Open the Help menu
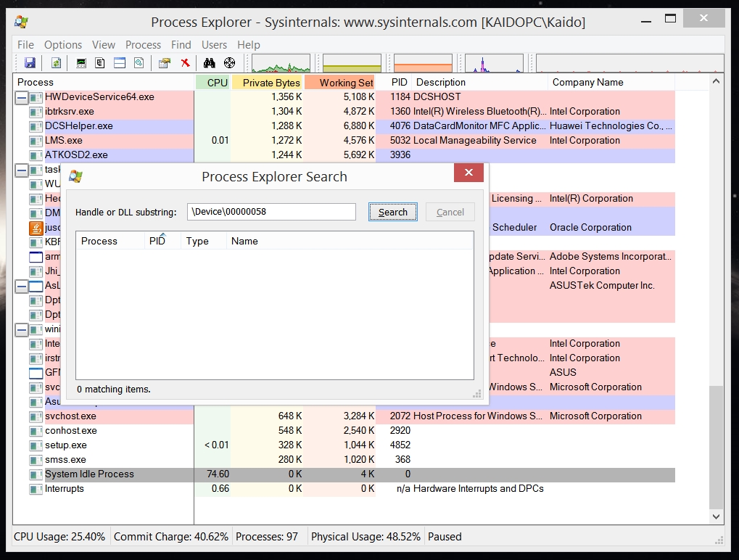This screenshot has height=560, width=739. [248, 45]
